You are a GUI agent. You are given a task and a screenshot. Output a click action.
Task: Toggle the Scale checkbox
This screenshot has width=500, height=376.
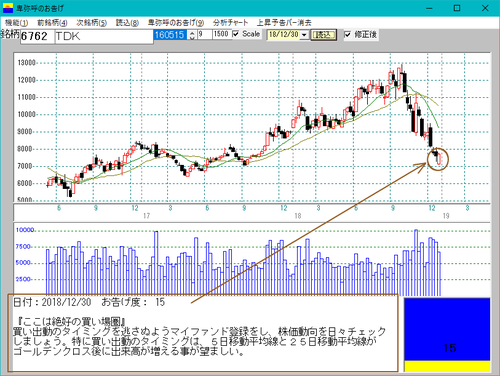[236, 34]
